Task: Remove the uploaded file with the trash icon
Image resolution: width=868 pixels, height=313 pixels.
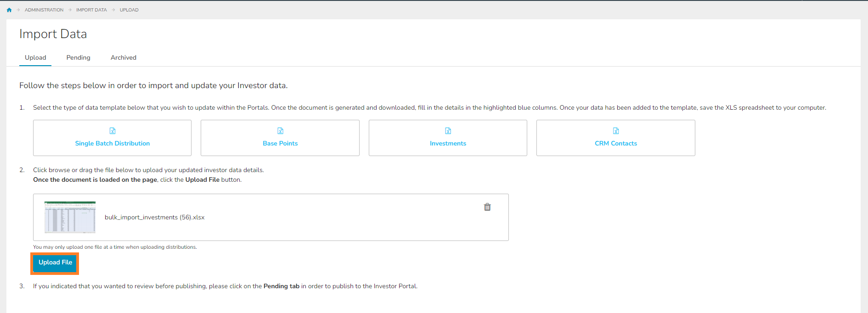Action: [x=487, y=207]
